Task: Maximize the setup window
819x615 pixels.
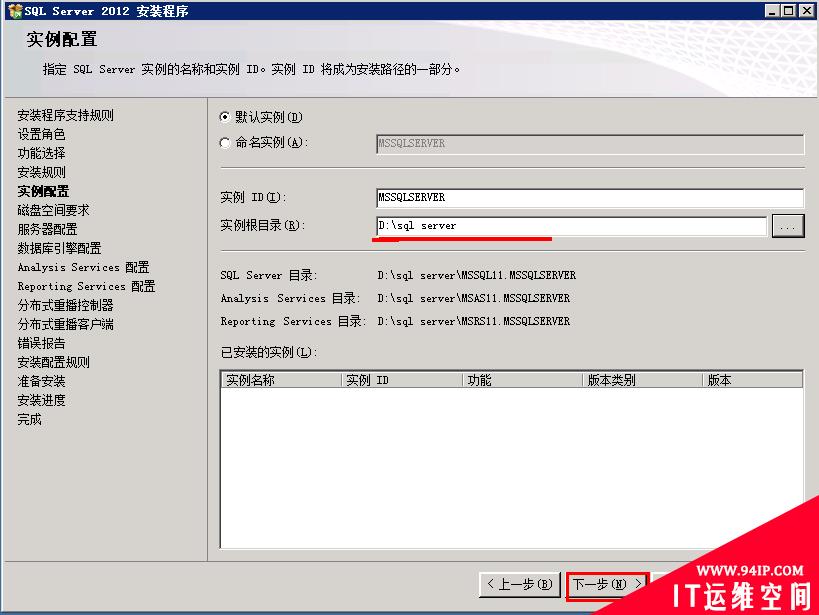Action: click(788, 10)
